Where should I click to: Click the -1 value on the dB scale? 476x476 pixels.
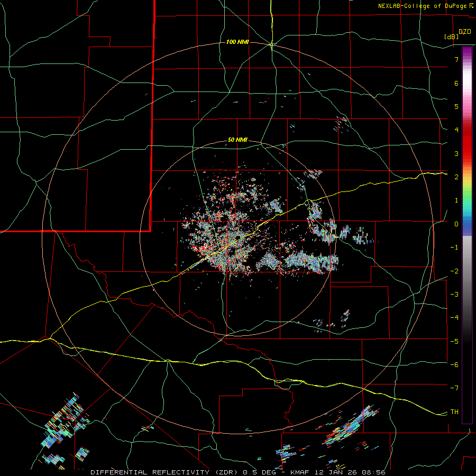pyautogui.click(x=454, y=248)
